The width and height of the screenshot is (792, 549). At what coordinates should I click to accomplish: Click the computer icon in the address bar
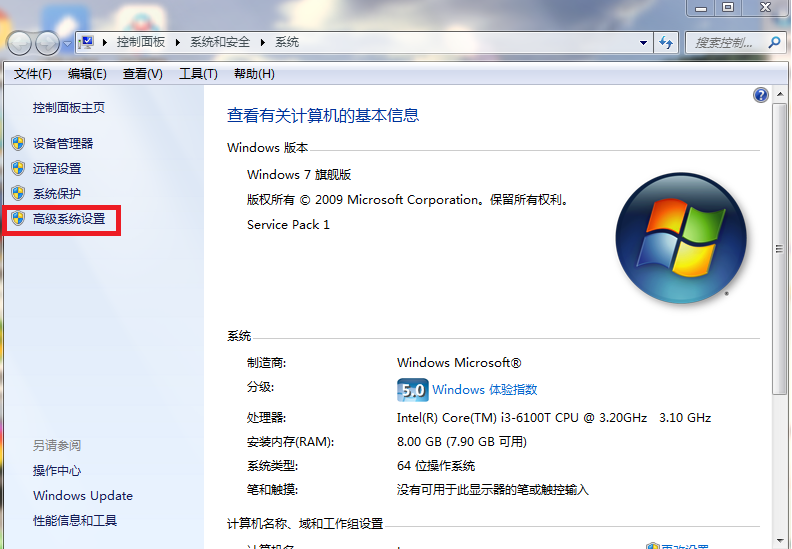pos(87,42)
